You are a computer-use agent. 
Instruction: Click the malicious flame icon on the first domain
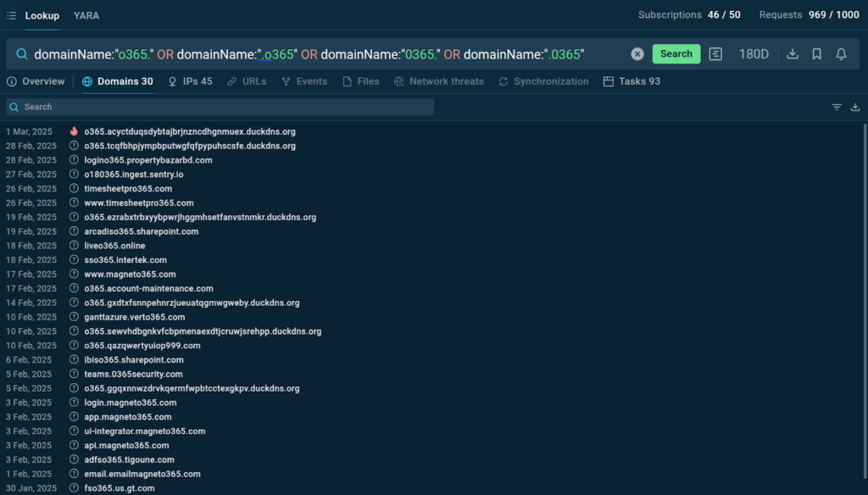click(x=74, y=131)
